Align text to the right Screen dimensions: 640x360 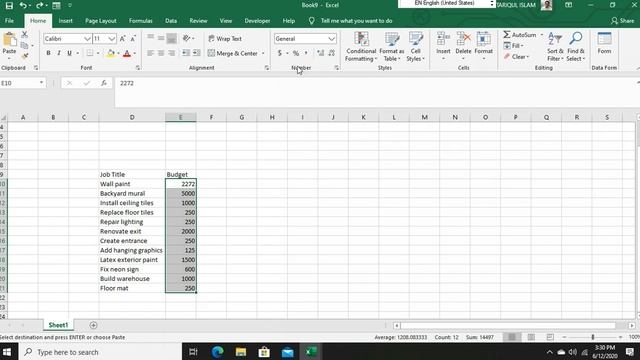tap(172, 53)
